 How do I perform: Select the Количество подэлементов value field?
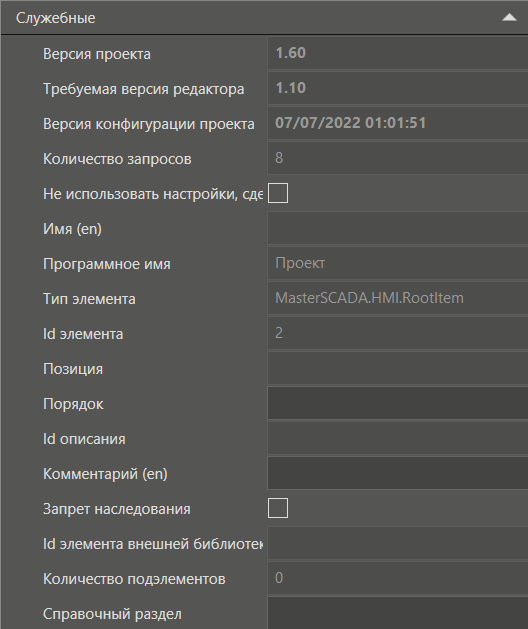[398, 578]
